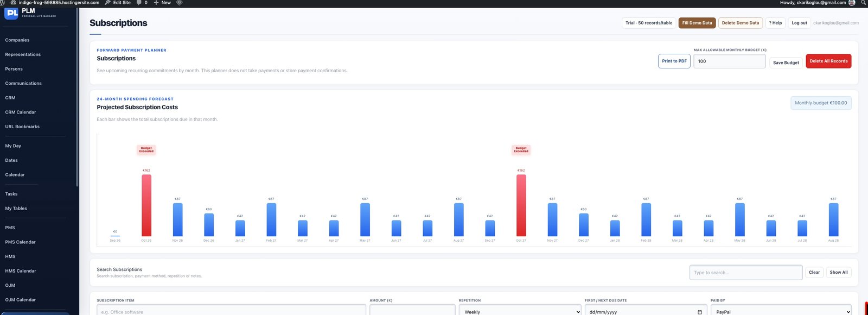This screenshot has width=868, height=315.
Task: Click Delete Demo Data button
Action: (x=741, y=23)
